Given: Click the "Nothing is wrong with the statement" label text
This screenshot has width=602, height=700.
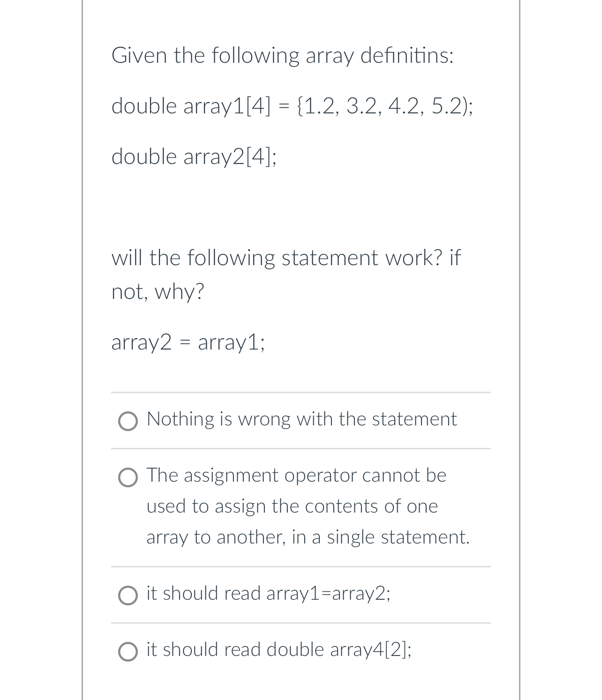Looking at the screenshot, I should point(301,419).
